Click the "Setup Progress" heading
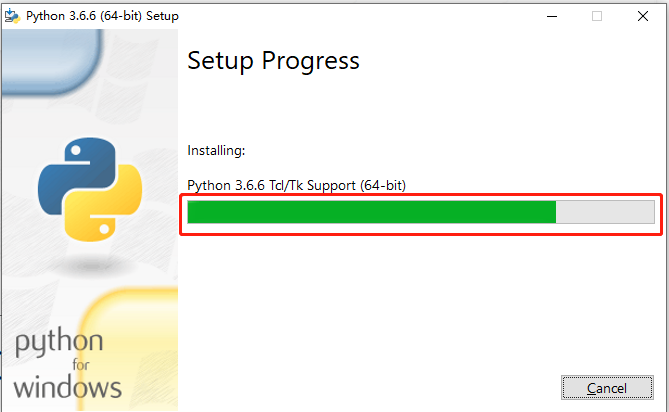The image size is (669, 412). (x=273, y=61)
